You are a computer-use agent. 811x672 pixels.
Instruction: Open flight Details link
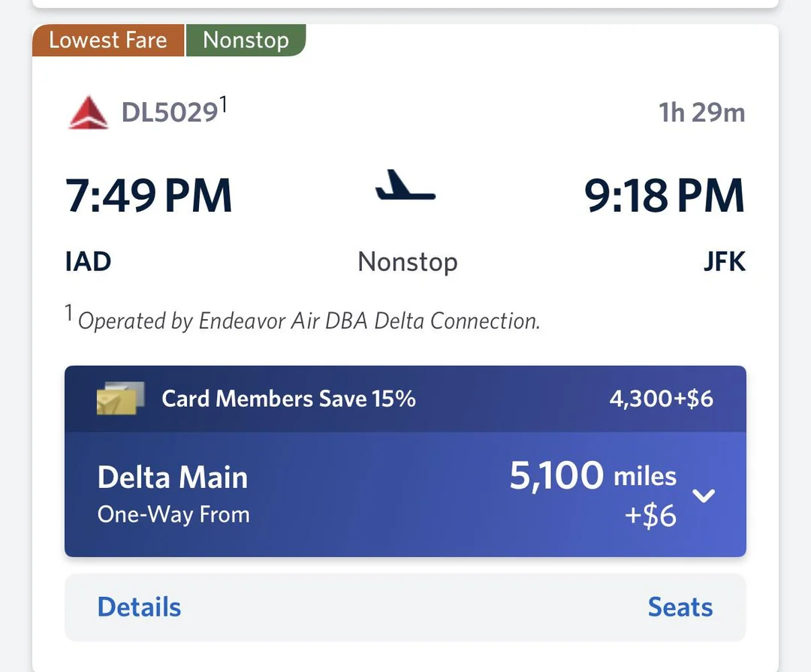(139, 607)
